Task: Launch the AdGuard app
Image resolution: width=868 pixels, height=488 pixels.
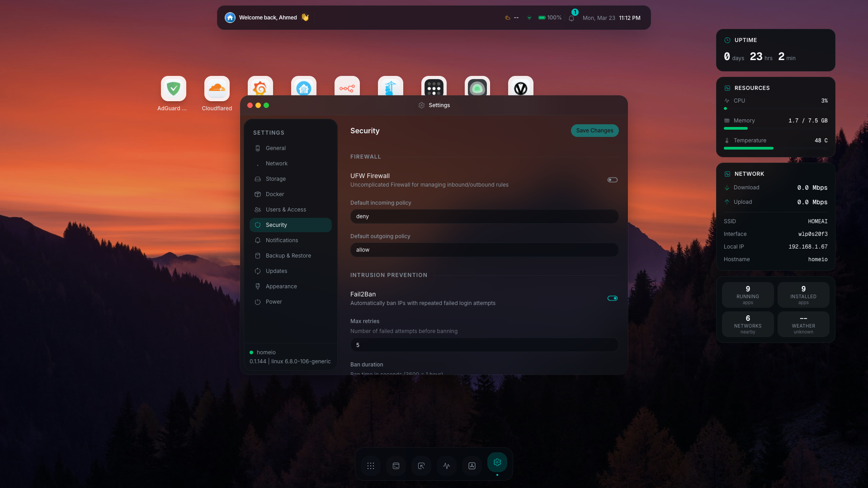Action: click(173, 88)
